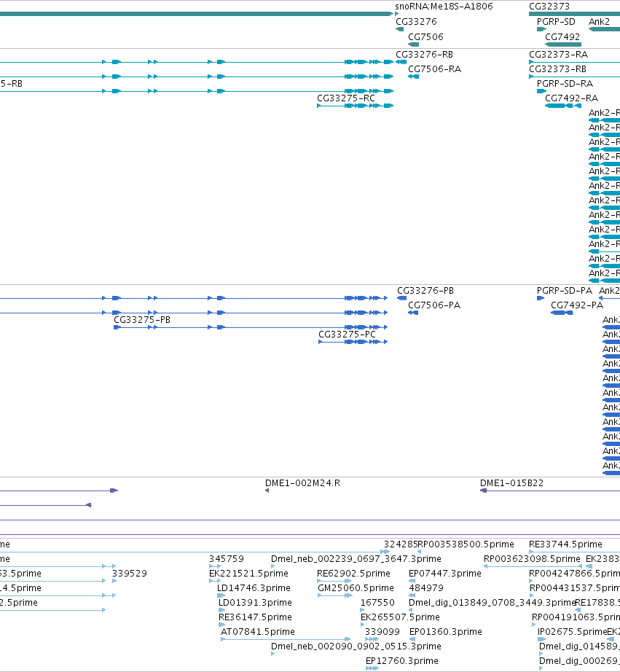The image size is (620, 672).
Task: Select EST EK265507.5prime
Action: click(x=400, y=617)
